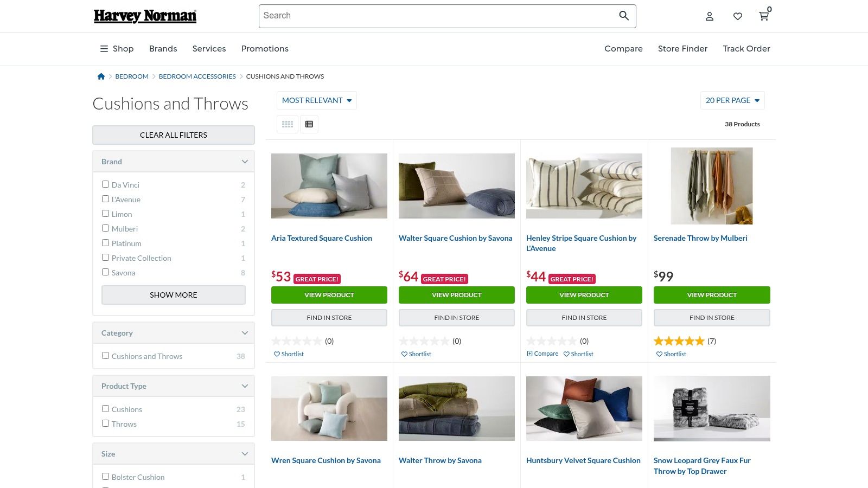Tick the Private Collection checkbox

106,258
